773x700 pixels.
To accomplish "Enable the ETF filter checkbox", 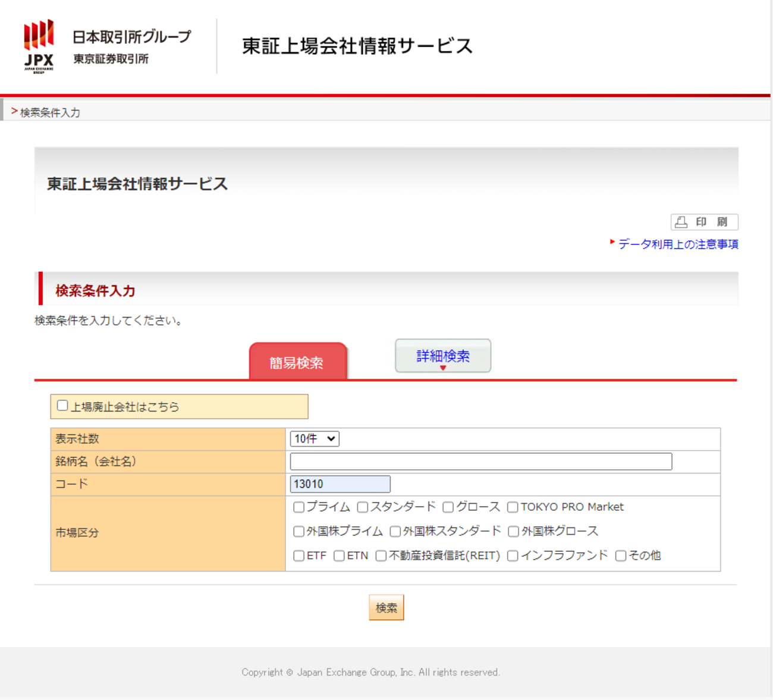I will [x=298, y=555].
